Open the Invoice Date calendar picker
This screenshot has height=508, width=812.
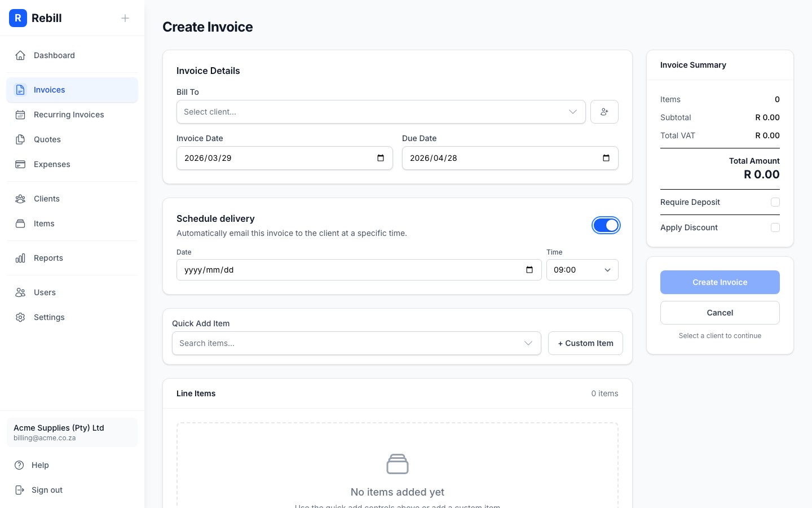click(381, 158)
